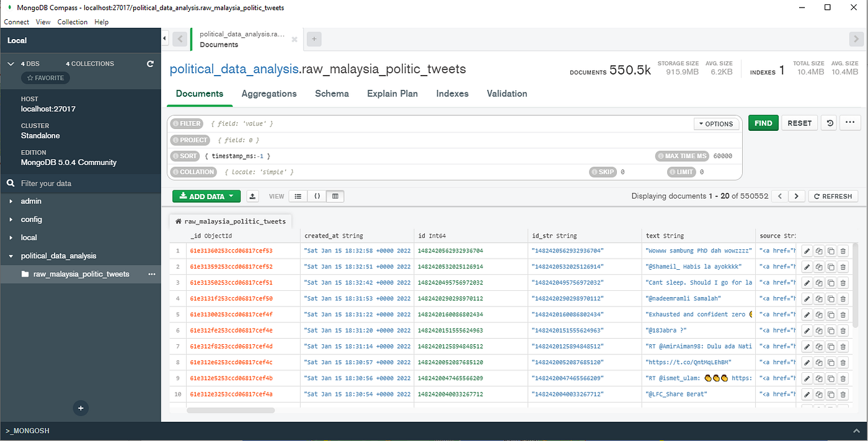Image resolution: width=868 pixels, height=441 pixels.
Task: Click the export collection icon
Action: point(252,196)
